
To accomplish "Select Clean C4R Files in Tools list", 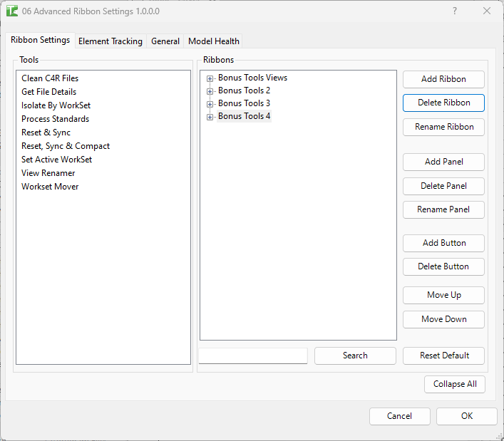I will (50, 78).
